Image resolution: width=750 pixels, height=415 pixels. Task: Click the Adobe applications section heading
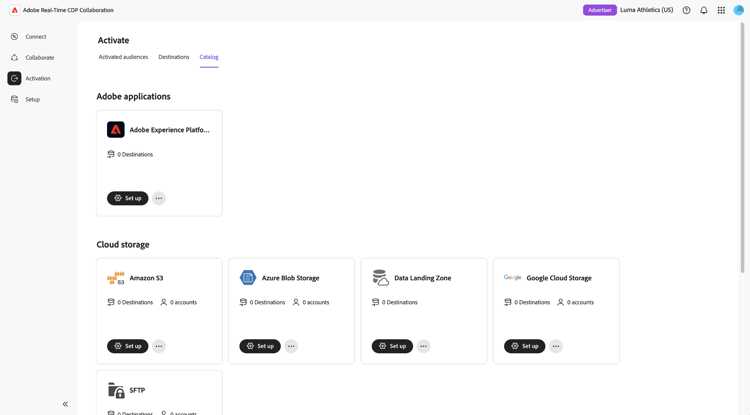click(133, 96)
